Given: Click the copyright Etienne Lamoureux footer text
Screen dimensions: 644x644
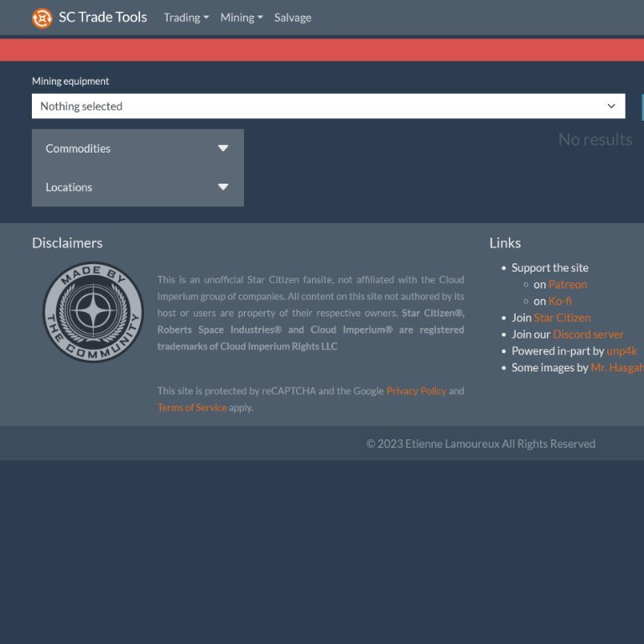Looking at the screenshot, I should (480, 444).
